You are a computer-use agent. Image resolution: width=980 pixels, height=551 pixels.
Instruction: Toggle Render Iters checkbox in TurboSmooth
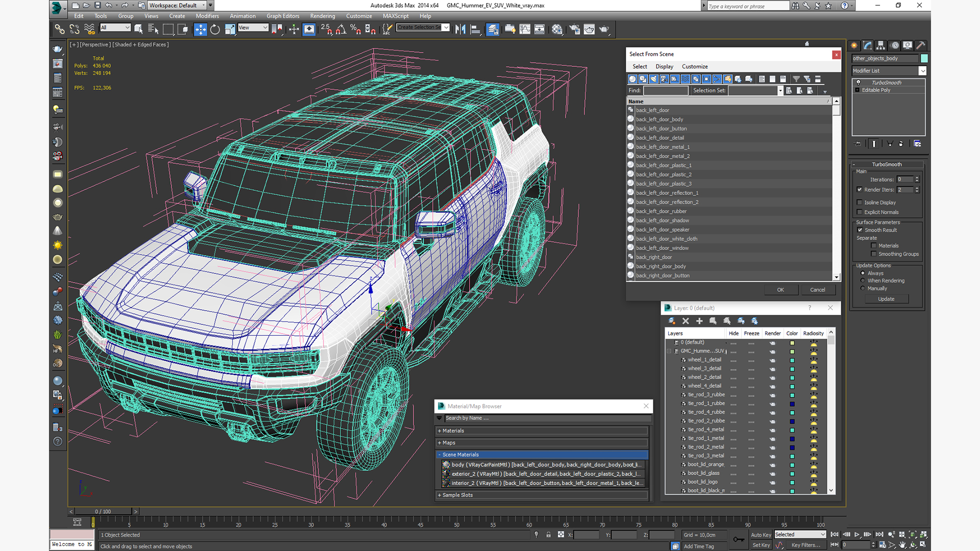pos(860,189)
